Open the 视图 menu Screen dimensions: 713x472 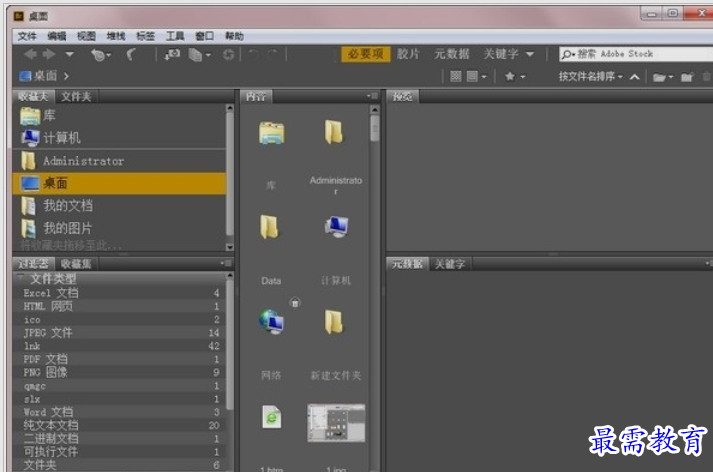(x=86, y=36)
